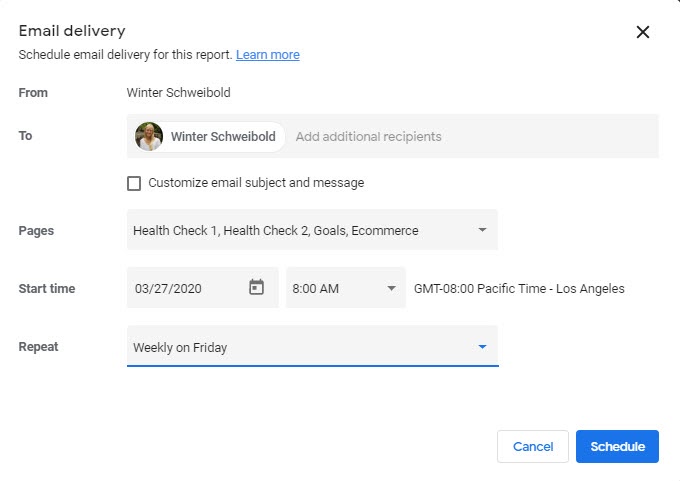Image resolution: width=680 pixels, height=481 pixels.
Task: Select the Winter Schweibold recipient chip name
Action: [223, 137]
